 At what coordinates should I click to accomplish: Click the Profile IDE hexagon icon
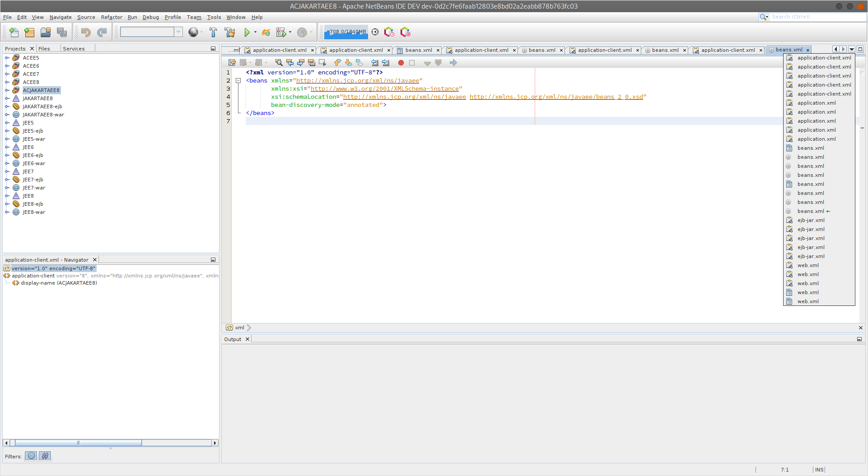(389, 32)
